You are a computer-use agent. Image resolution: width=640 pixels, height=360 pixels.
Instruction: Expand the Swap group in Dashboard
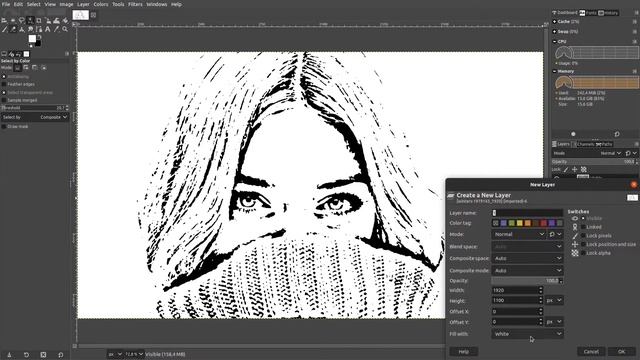coord(555,31)
